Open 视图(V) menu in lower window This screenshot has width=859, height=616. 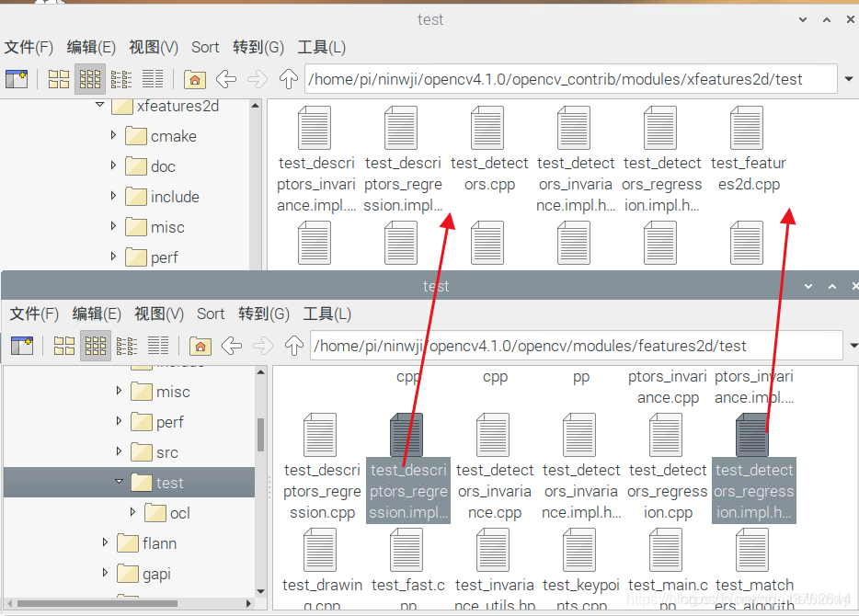(x=159, y=314)
